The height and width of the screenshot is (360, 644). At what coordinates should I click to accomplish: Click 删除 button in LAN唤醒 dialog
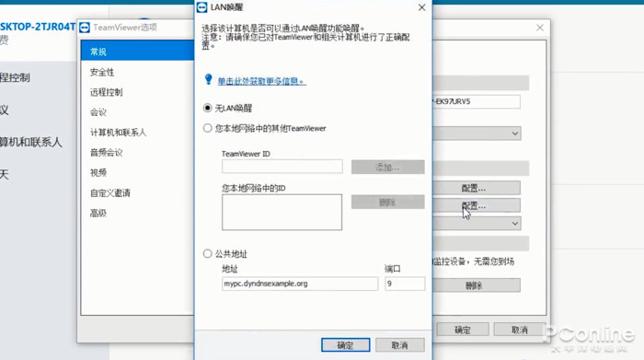[387, 203]
